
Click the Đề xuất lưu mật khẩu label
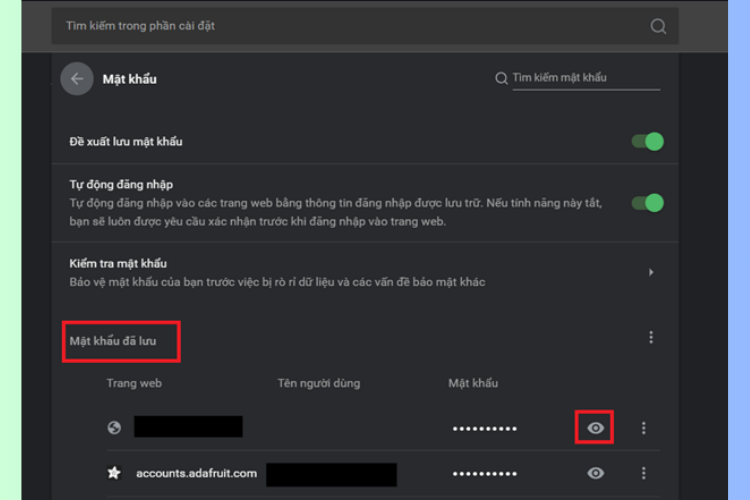tap(126, 142)
